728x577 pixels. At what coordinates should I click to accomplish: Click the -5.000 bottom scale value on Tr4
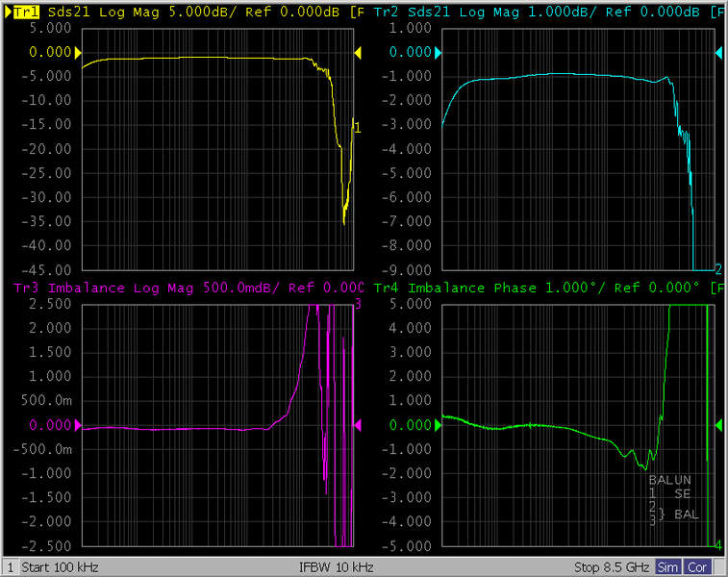point(407,546)
